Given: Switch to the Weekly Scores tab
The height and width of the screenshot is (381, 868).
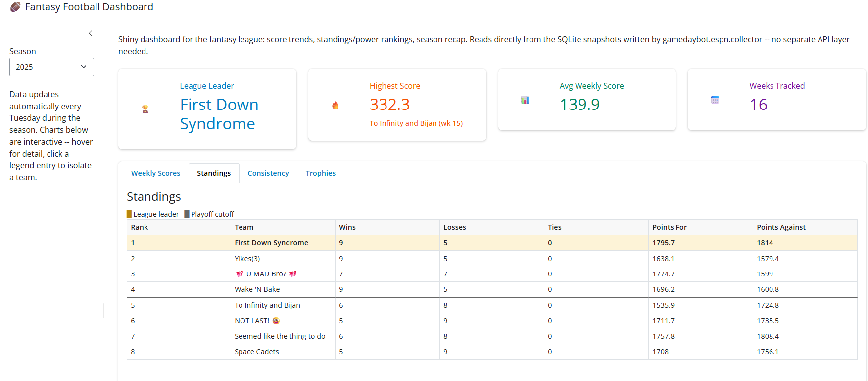Looking at the screenshot, I should 155,173.
